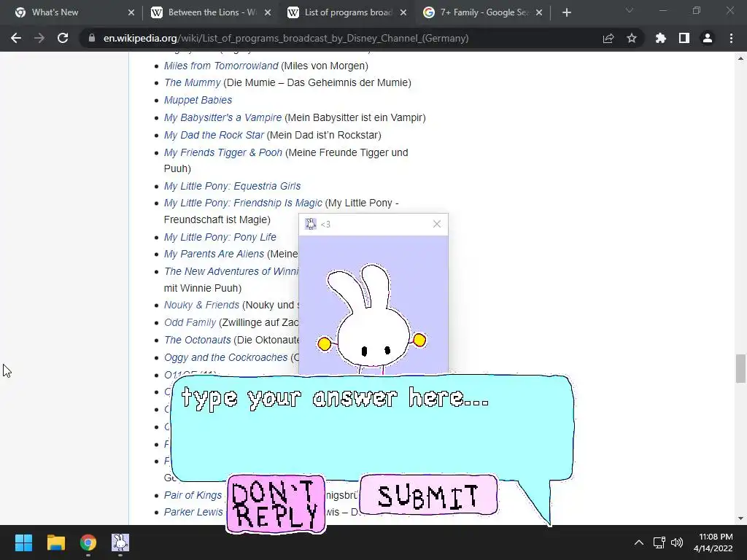Click the bunny app taskbar icon
747x560 pixels.
[x=120, y=542]
